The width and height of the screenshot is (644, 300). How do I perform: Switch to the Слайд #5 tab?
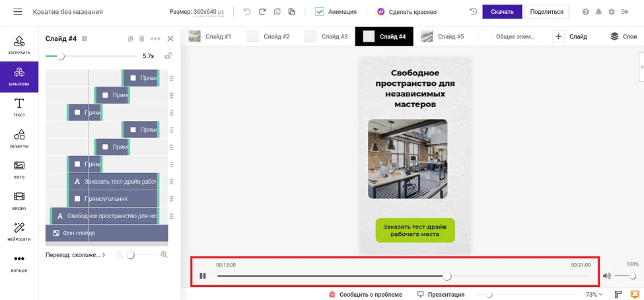pyautogui.click(x=443, y=36)
